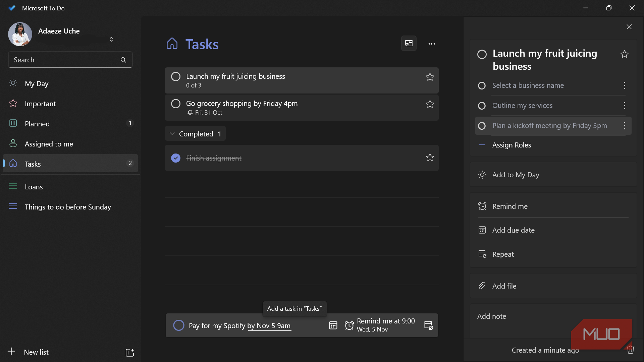Image resolution: width=644 pixels, height=362 pixels.
Task: Click the search magnifier icon
Action: click(123, 60)
